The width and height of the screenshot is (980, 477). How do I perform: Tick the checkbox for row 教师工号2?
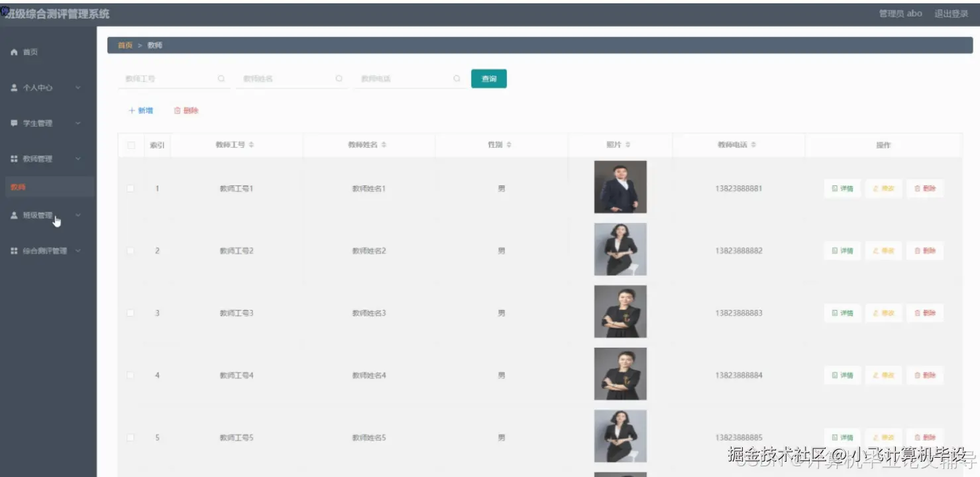tap(131, 251)
